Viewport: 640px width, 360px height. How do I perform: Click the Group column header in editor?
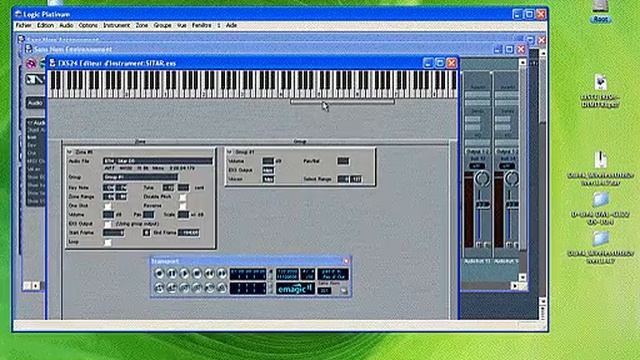point(300,142)
